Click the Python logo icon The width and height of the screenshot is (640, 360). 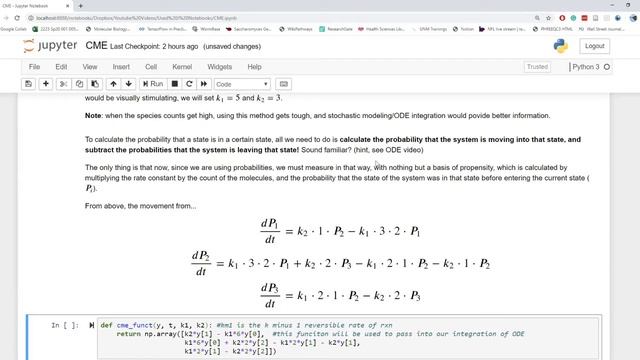561,46
